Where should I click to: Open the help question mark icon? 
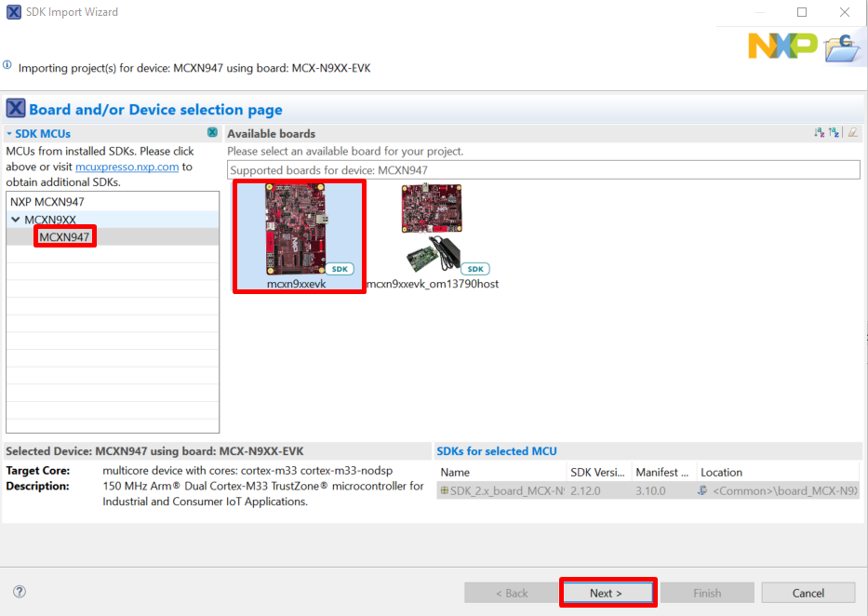20,592
